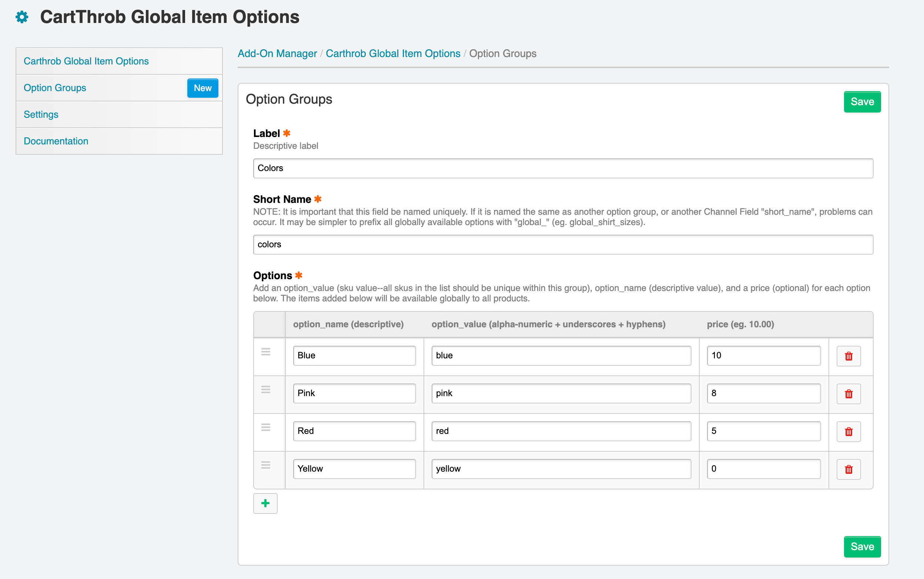The image size is (924, 579).
Task: Edit the option_name field Blue
Action: click(354, 355)
